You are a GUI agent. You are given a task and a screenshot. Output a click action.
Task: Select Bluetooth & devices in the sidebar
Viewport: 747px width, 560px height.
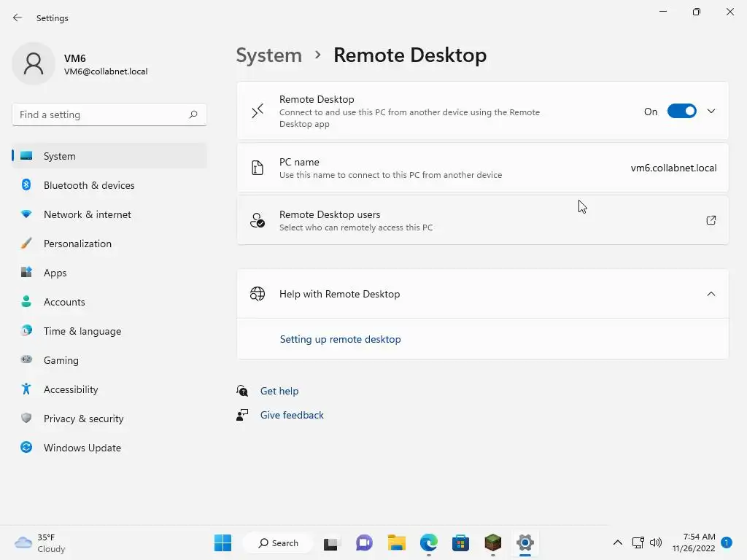[x=89, y=185]
